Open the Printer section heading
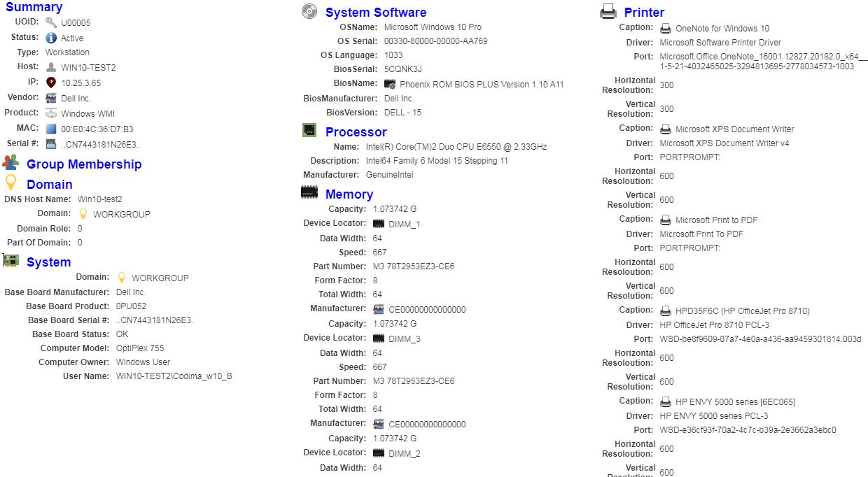Screen dimensions: 868x477 pyautogui.click(x=645, y=13)
